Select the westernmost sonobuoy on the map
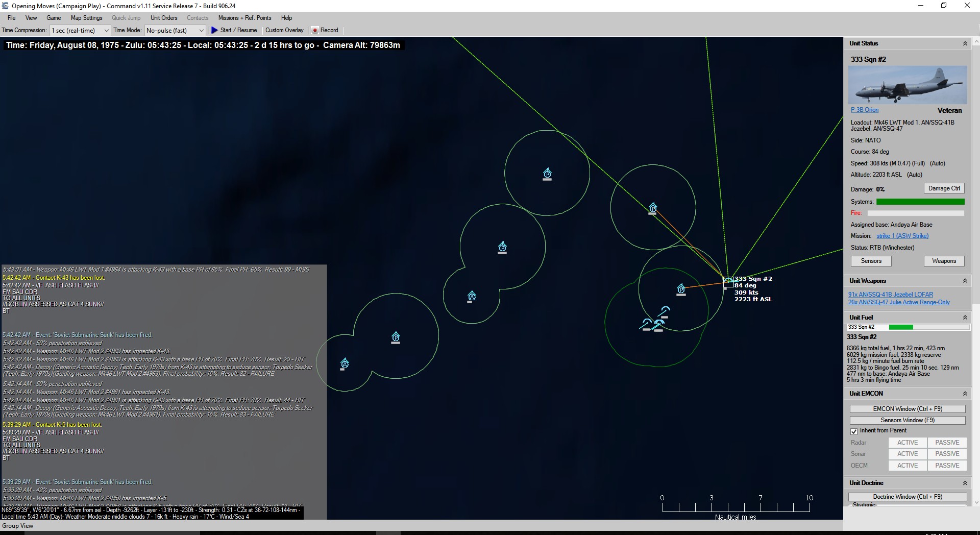 345,364
